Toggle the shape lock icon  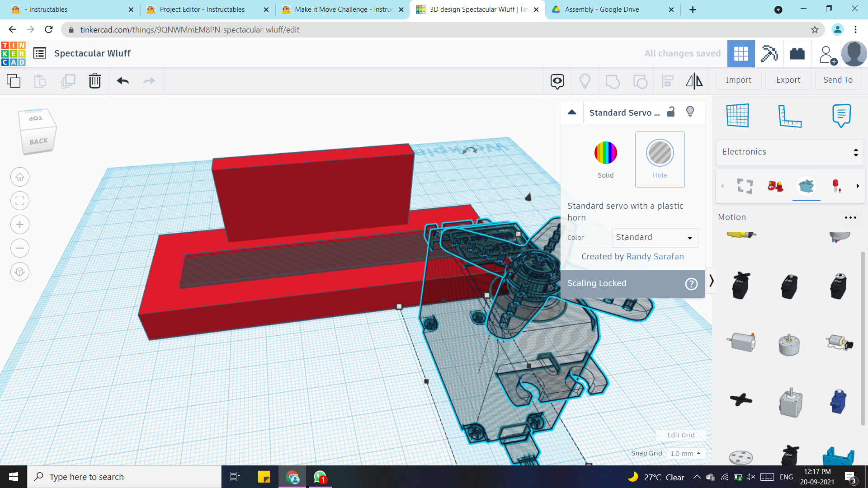671,112
